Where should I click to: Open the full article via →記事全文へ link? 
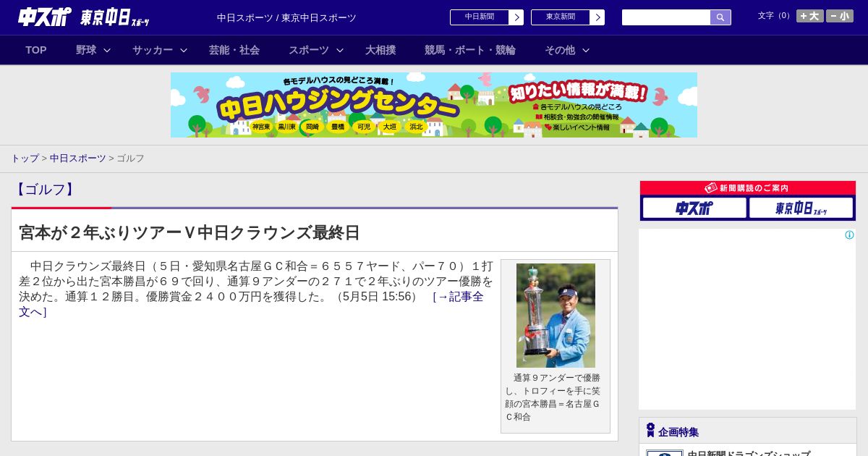click(x=457, y=297)
